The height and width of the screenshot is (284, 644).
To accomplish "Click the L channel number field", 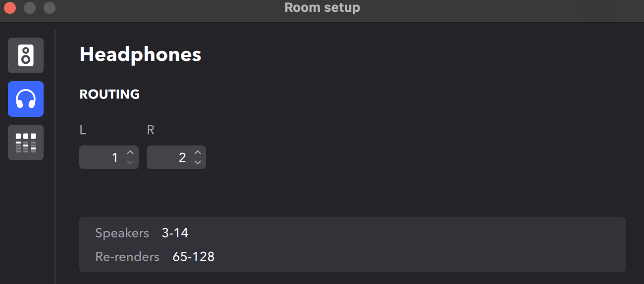I will pyautogui.click(x=109, y=157).
